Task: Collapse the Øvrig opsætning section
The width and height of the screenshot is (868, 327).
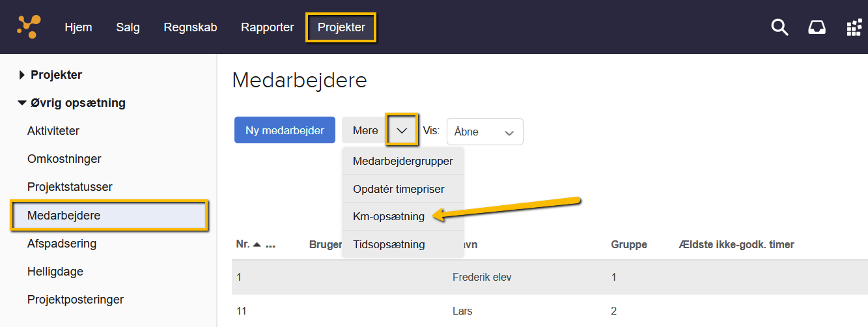Action: 23,103
